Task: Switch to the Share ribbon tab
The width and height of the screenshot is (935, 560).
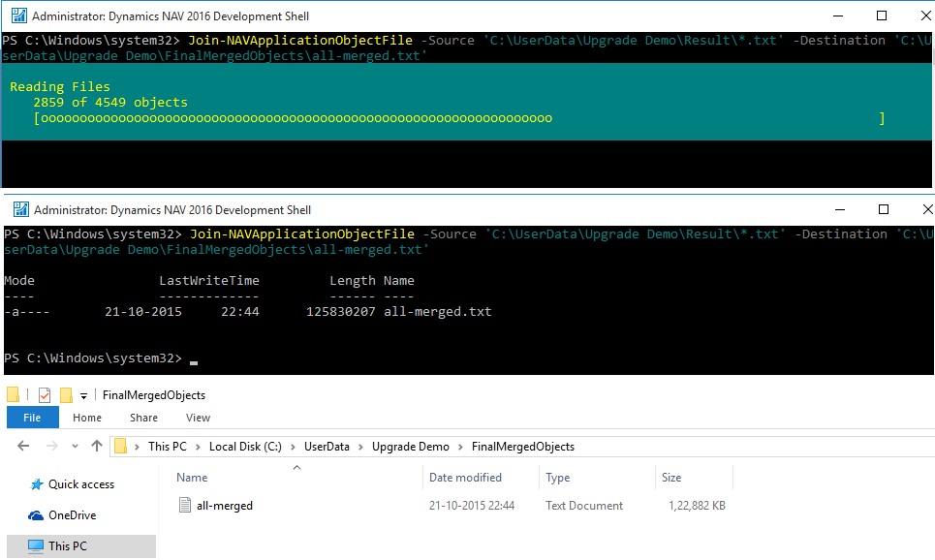Action: (143, 418)
